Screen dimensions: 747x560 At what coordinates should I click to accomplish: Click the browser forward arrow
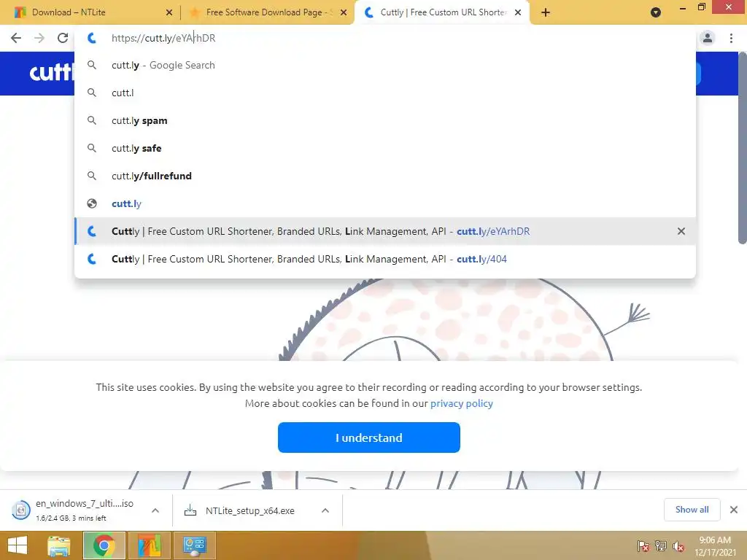[39, 38]
